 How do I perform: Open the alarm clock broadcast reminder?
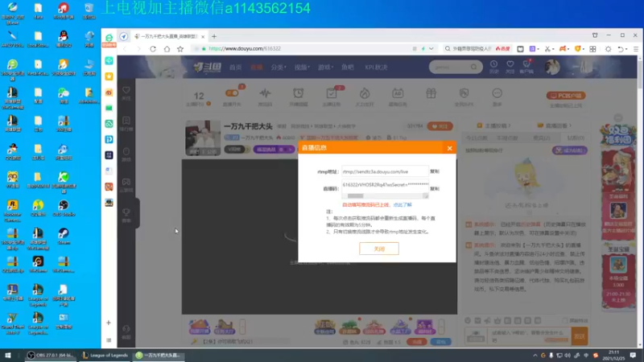click(298, 93)
